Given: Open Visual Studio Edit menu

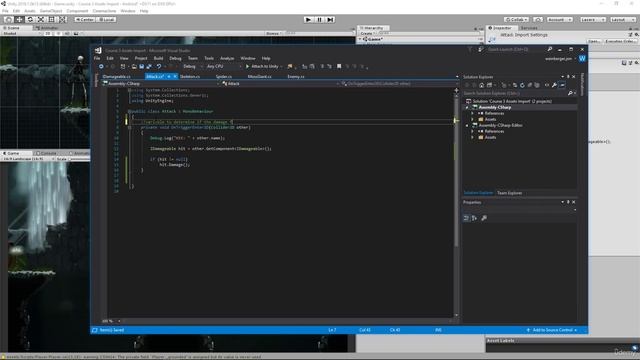Looking at the screenshot, I should [110, 58].
